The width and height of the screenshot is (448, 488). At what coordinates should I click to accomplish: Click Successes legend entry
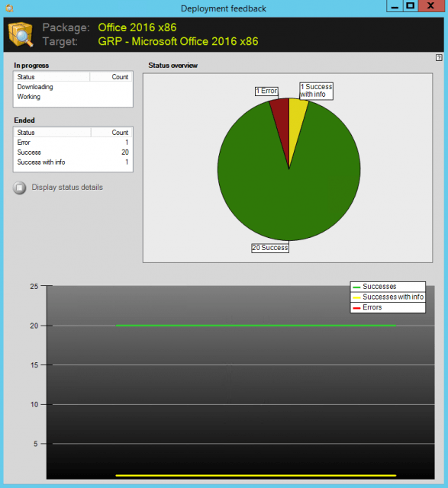coord(388,287)
